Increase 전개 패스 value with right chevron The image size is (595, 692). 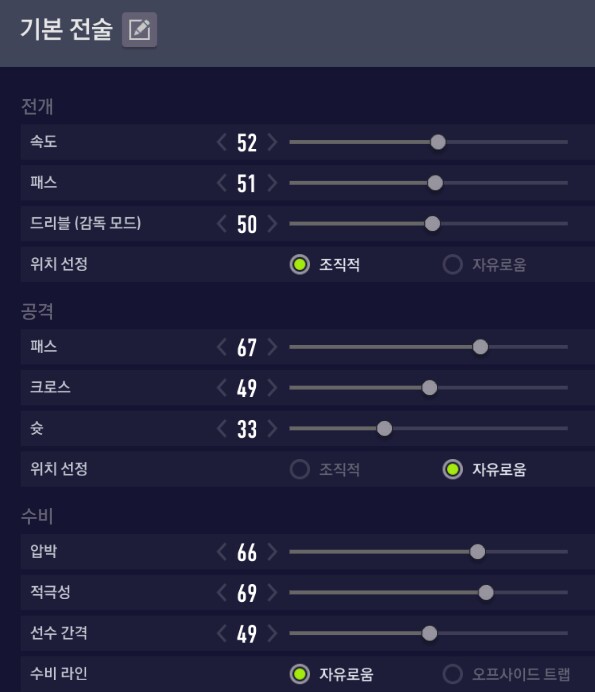[x=272, y=183]
